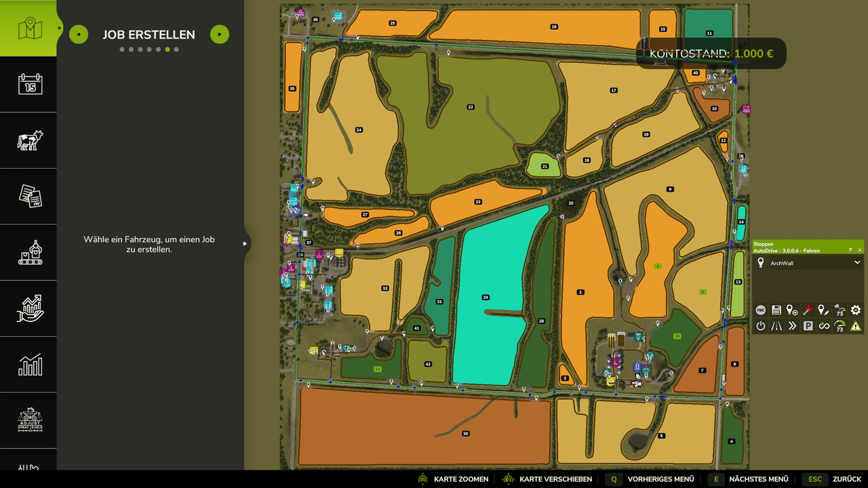Go to next page right of Job Erstellen
Viewport: 868px width, 488px height.
pos(220,35)
